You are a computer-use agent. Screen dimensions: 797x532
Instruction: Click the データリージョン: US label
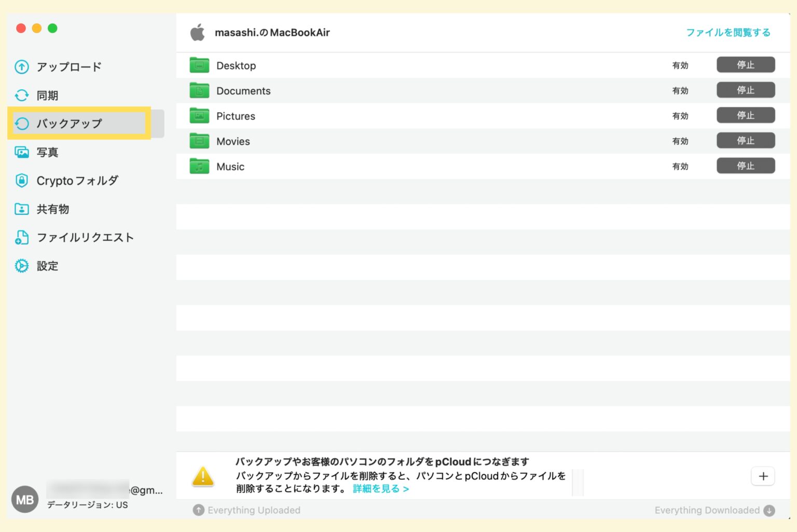point(87,505)
